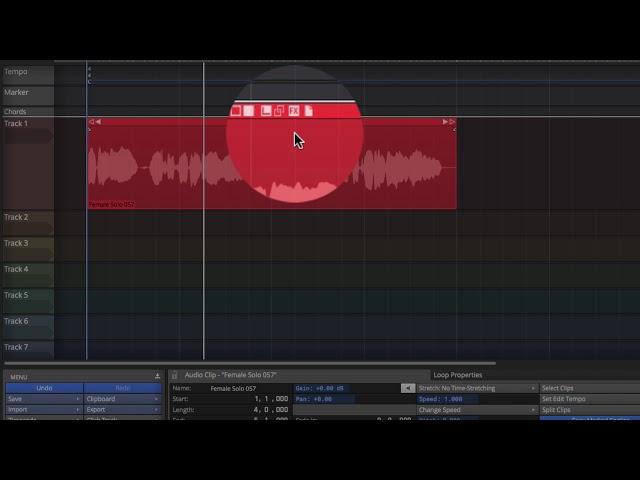Click the pin icon on the MENU panel
640x480 pixels.
(157, 376)
